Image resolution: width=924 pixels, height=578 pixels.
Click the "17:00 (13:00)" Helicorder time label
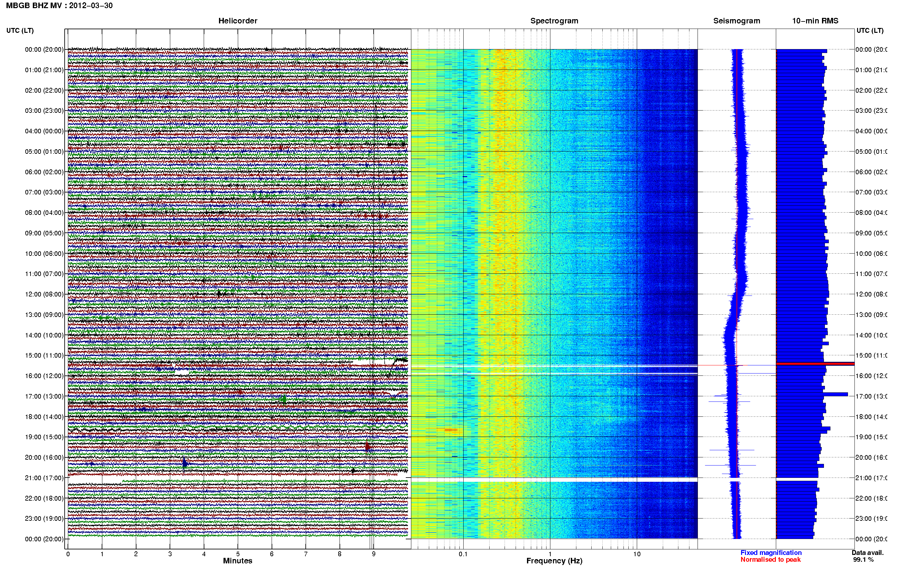(x=44, y=396)
